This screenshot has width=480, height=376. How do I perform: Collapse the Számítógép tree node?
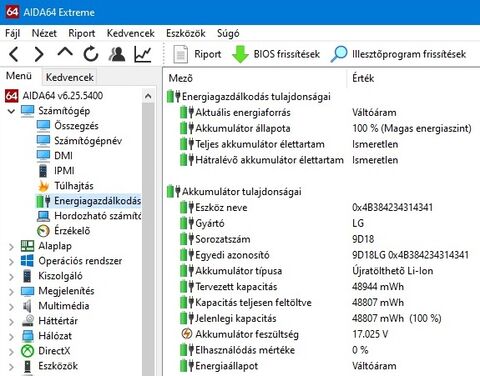point(11,111)
